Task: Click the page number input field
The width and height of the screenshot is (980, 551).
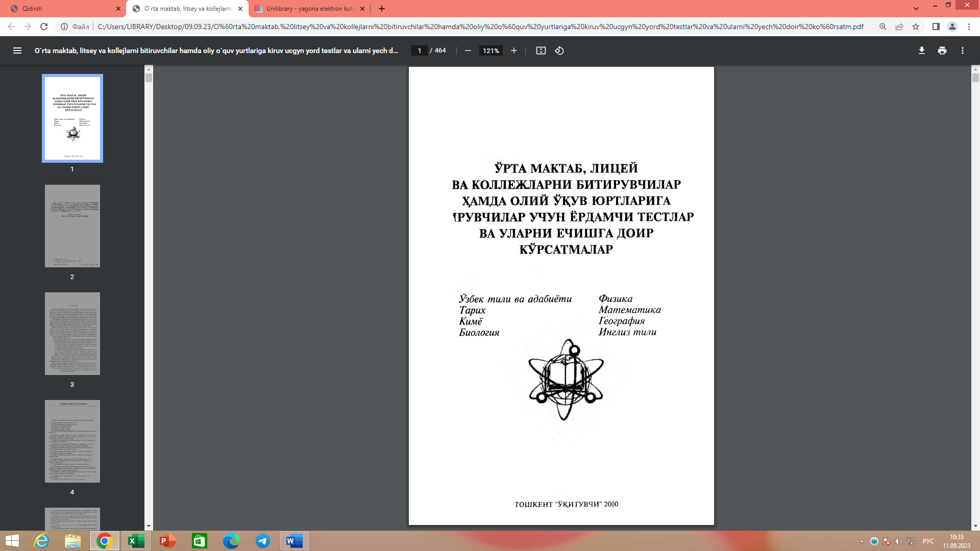Action: [x=419, y=51]
